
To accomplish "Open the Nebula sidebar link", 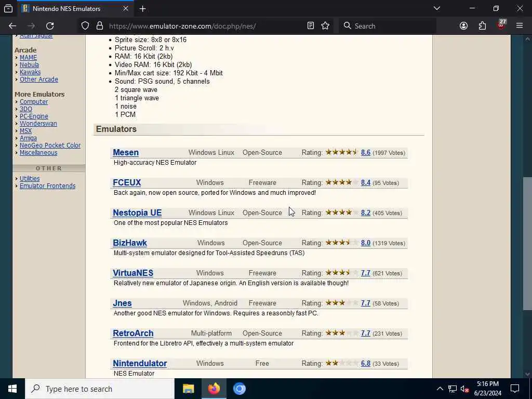I will click(29, 65).
